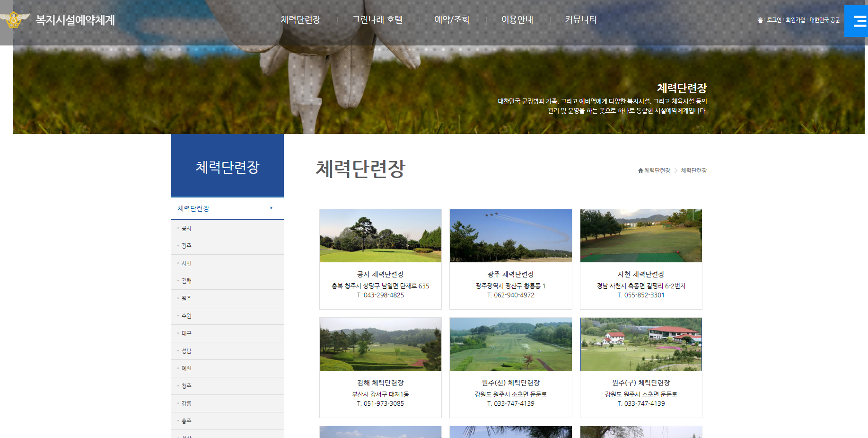868x438 pixels.
Task: Select 광주 in the sidebar
Action: coord(228,246)
